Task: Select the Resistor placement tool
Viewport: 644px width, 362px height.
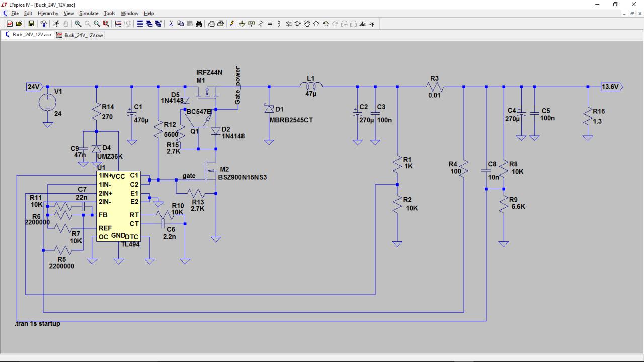Action: pyautogui.click(x=261, y=24)
